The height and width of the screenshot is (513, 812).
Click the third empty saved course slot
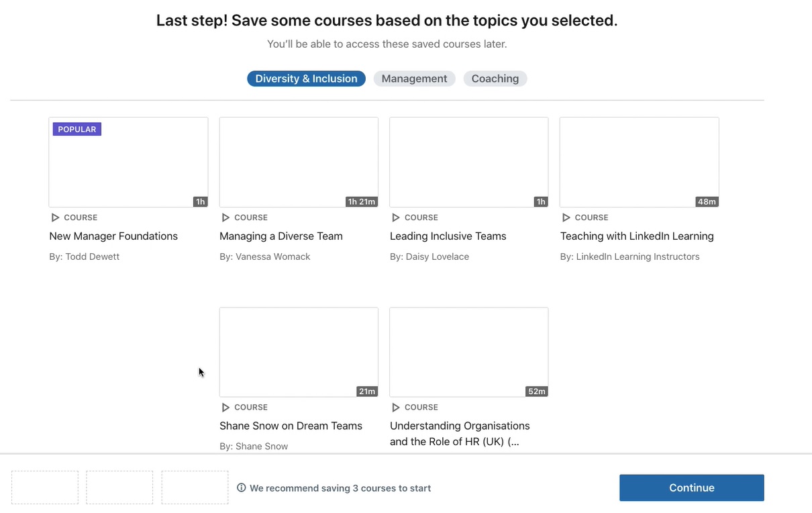click(195, 487)
